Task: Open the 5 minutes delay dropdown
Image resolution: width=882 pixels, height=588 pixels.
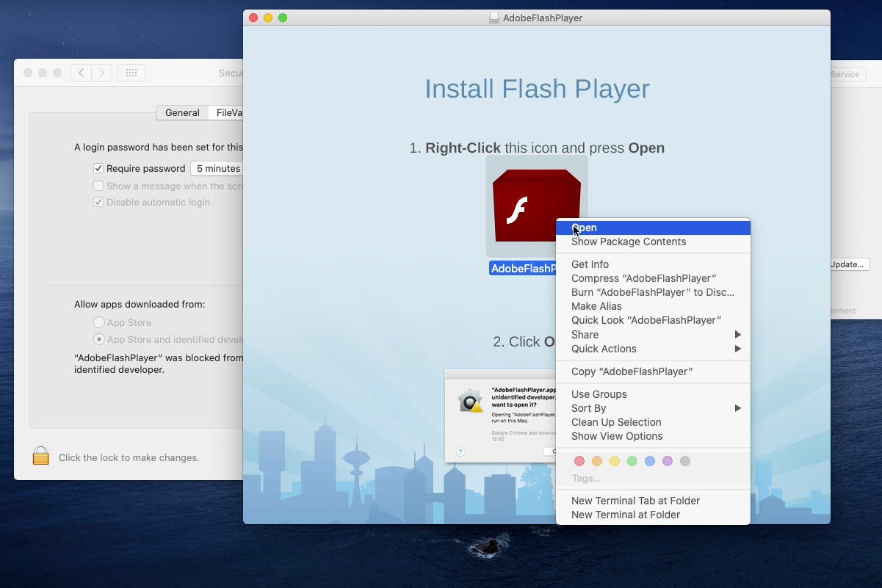Action: [217, 168]
